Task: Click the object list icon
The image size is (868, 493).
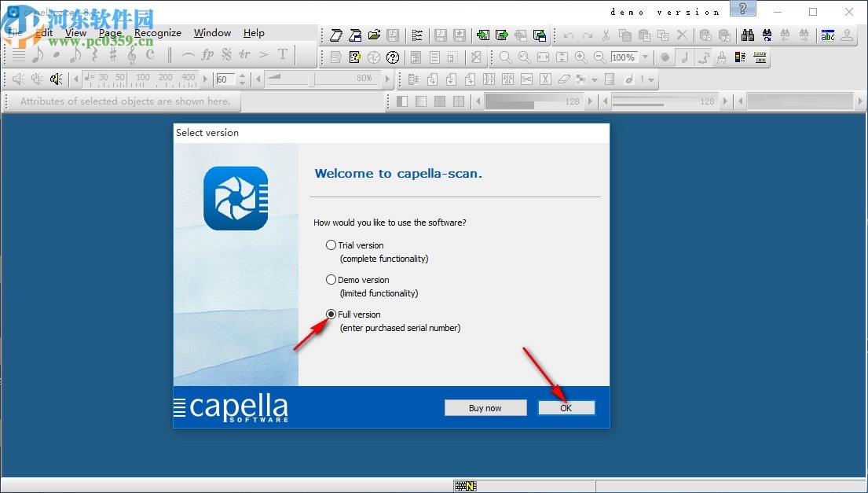Action: pyautogui.click(x=417, y=35)
